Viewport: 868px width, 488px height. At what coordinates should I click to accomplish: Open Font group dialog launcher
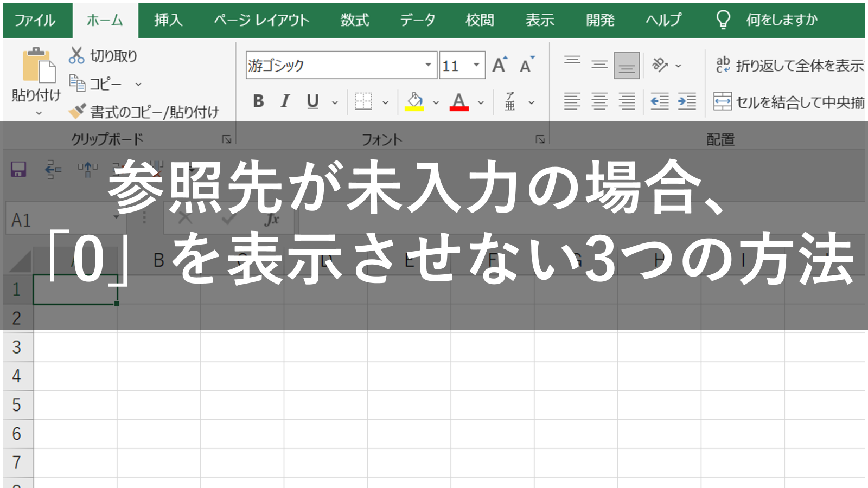click(x=540, y=139)
